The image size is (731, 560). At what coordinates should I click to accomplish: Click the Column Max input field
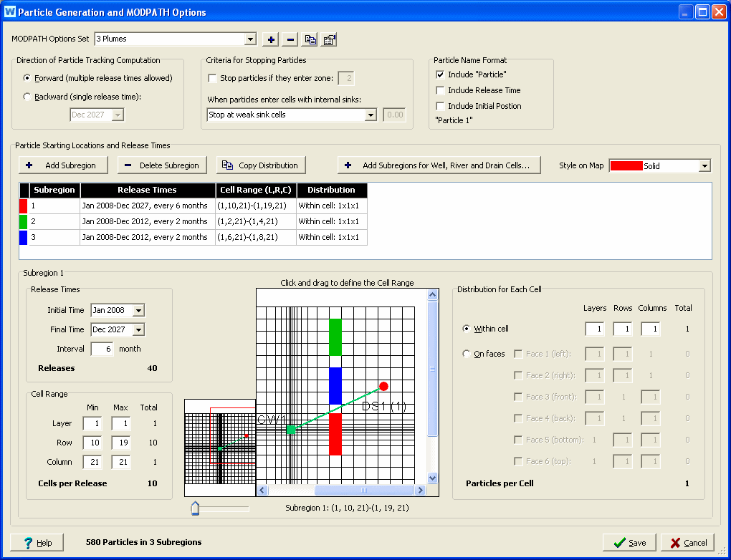click(x=120, y=462)
